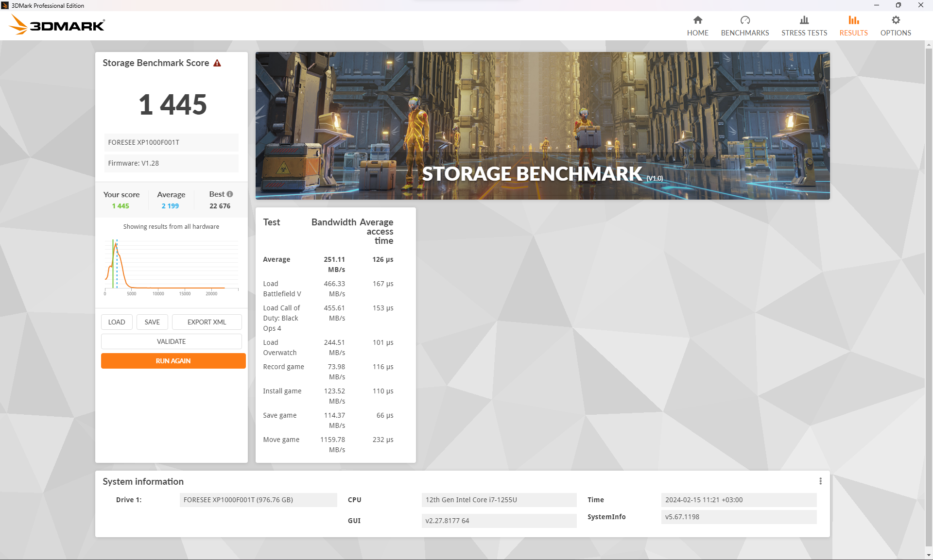Click the Best score 22 676
The width and height of the screenshot is (933, 560).
(220, 206)
